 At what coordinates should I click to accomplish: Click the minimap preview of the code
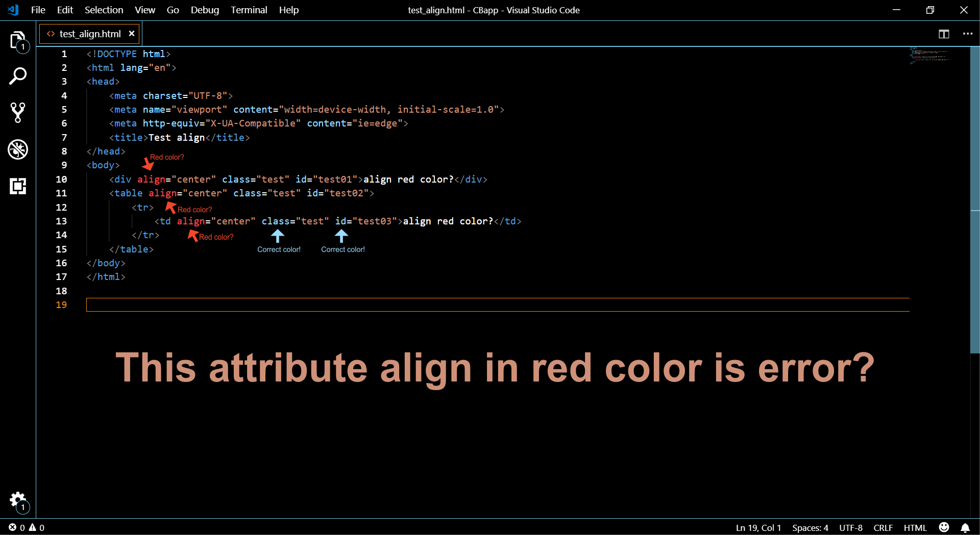(930, 56)
